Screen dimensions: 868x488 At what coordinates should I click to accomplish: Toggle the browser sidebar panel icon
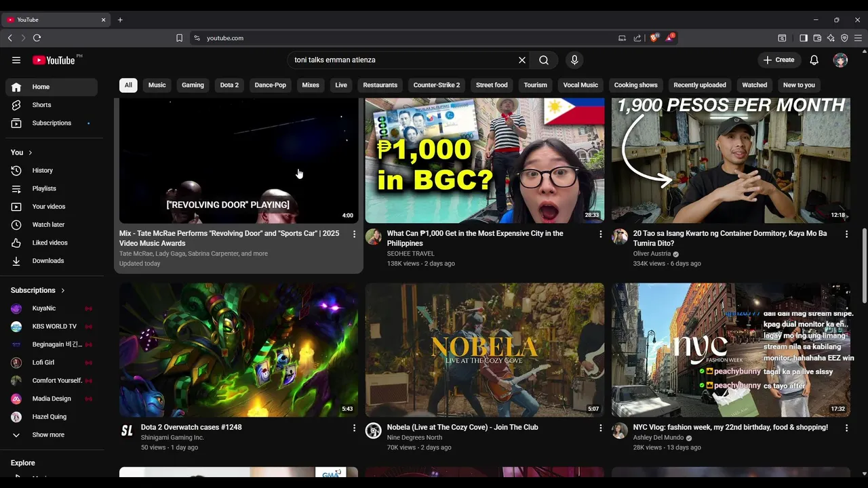pos(804,38)
